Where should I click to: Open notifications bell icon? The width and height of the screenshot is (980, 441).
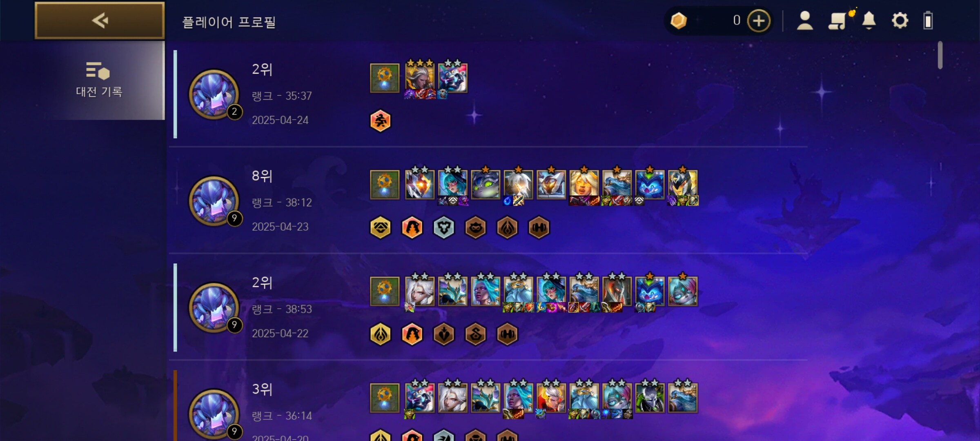(x=869, y=20)
